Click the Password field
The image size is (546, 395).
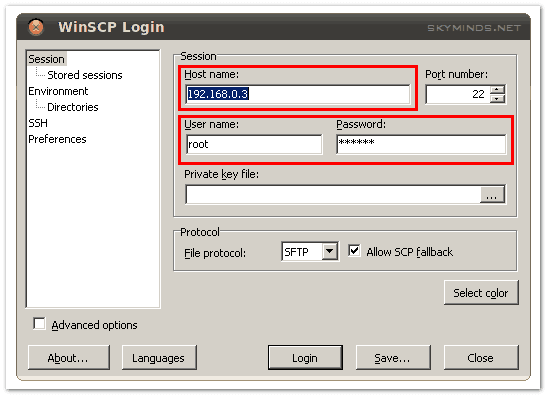point(421,144)
